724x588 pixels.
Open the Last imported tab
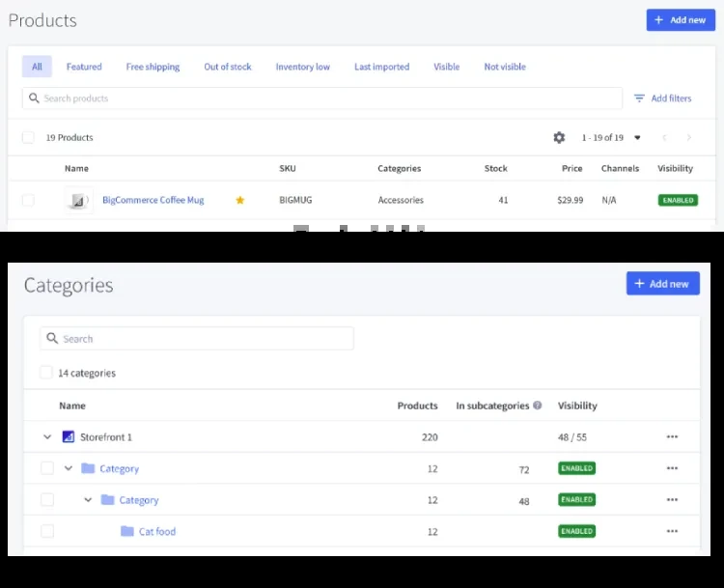382,67
